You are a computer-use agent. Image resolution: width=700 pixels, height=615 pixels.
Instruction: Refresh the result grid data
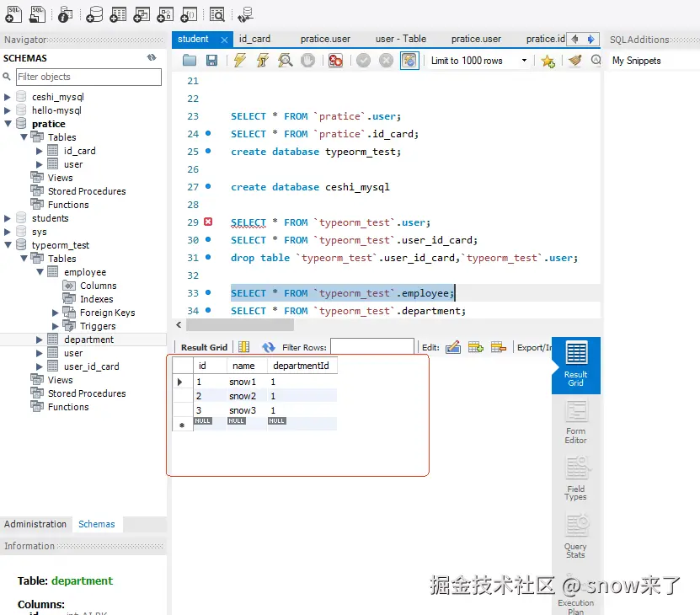[x=269, y=347]
